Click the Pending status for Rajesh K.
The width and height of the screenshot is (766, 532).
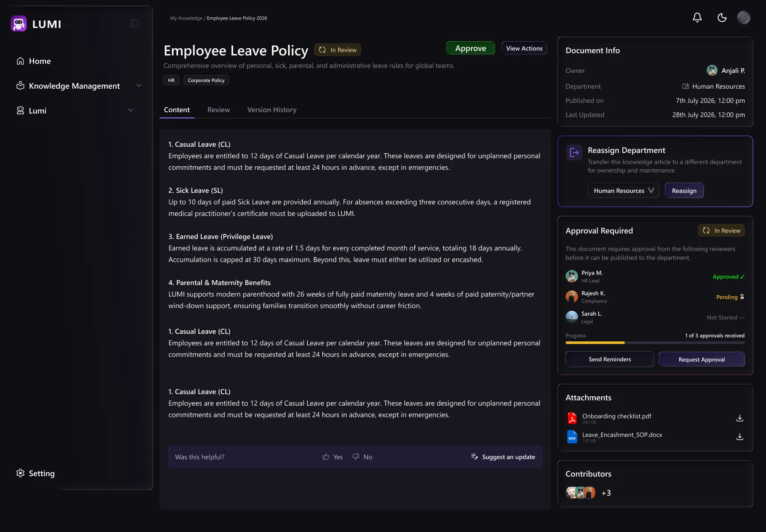730,297
